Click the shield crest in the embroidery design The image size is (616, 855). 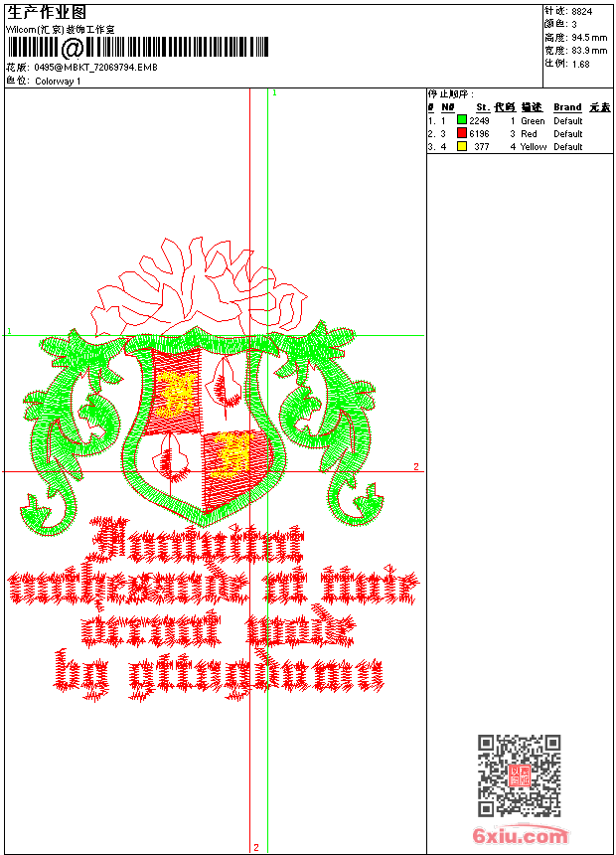coord(205,426)
